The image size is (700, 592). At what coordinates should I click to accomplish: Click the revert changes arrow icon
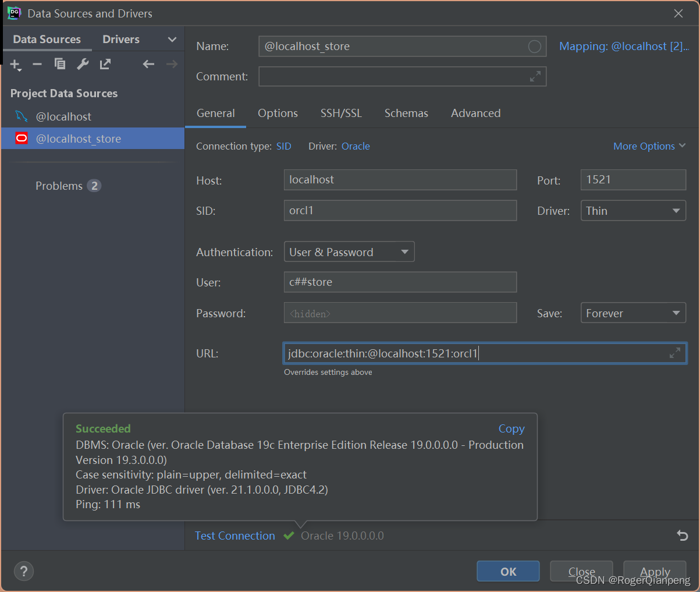(683, 536)
